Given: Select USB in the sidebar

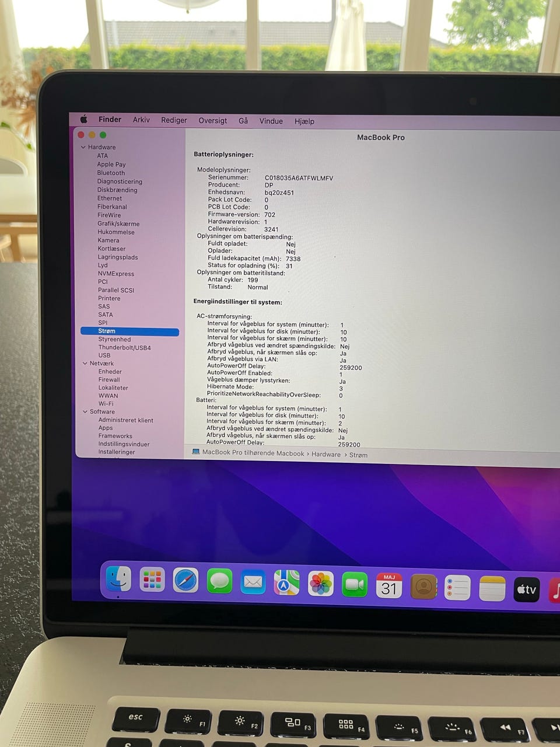Looking at the screenshot, I should point(104,355).
